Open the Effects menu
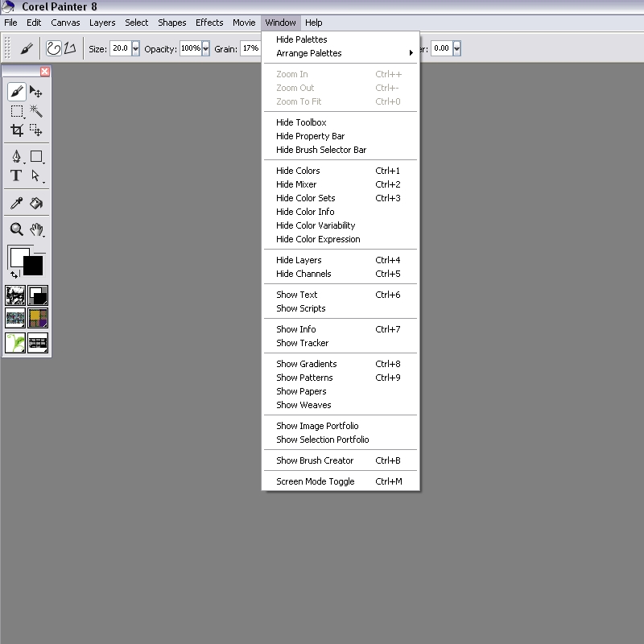The width and height of the screenshot is (644, 644). point(209,23)
